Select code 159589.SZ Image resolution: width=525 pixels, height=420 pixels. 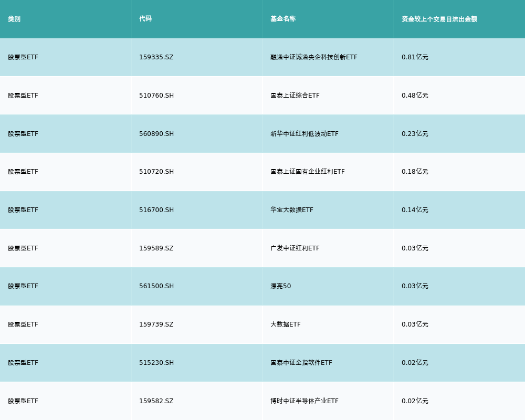156,248
